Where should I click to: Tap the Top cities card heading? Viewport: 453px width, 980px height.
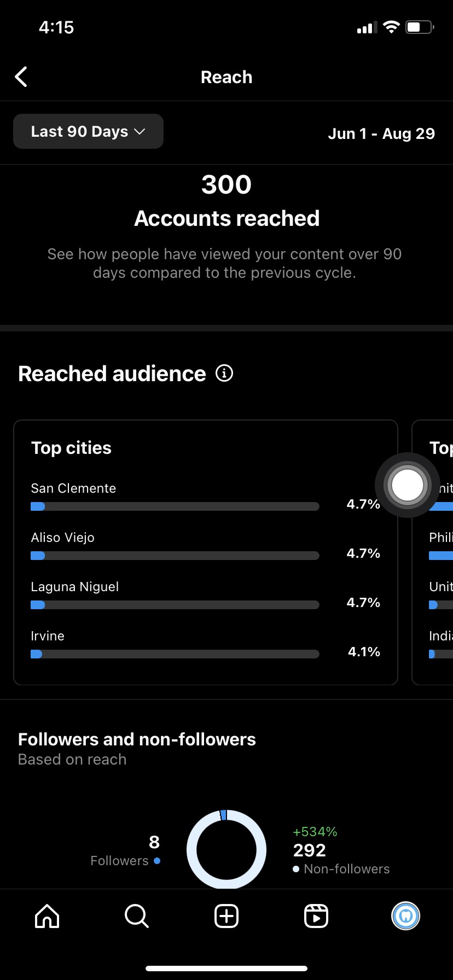(71, 448)
